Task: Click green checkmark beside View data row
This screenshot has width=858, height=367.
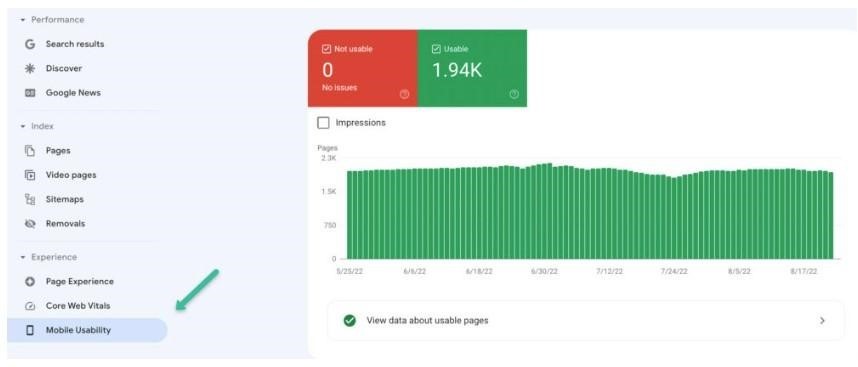Action: click(349, 321)
